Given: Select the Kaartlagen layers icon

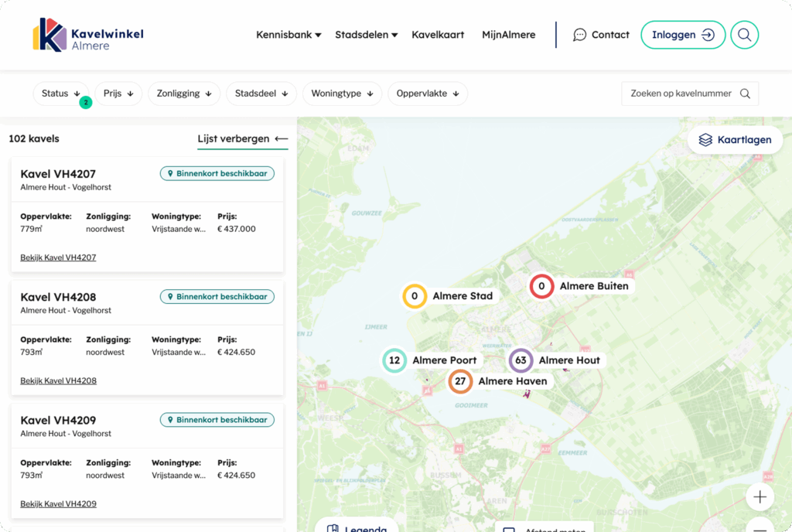Looking at the screenshot, I should click(x=704, y=140).
